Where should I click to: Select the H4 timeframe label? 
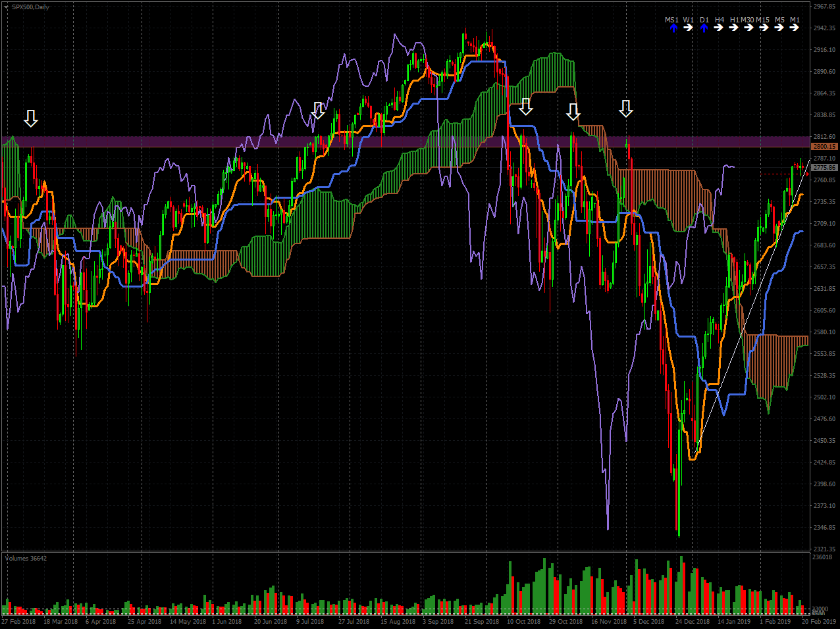[720, 20]
